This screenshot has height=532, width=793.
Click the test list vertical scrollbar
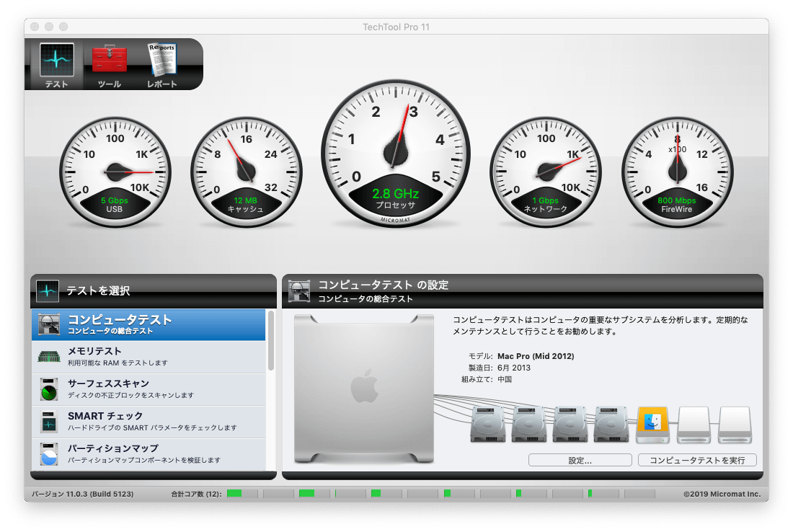(271, 340)
